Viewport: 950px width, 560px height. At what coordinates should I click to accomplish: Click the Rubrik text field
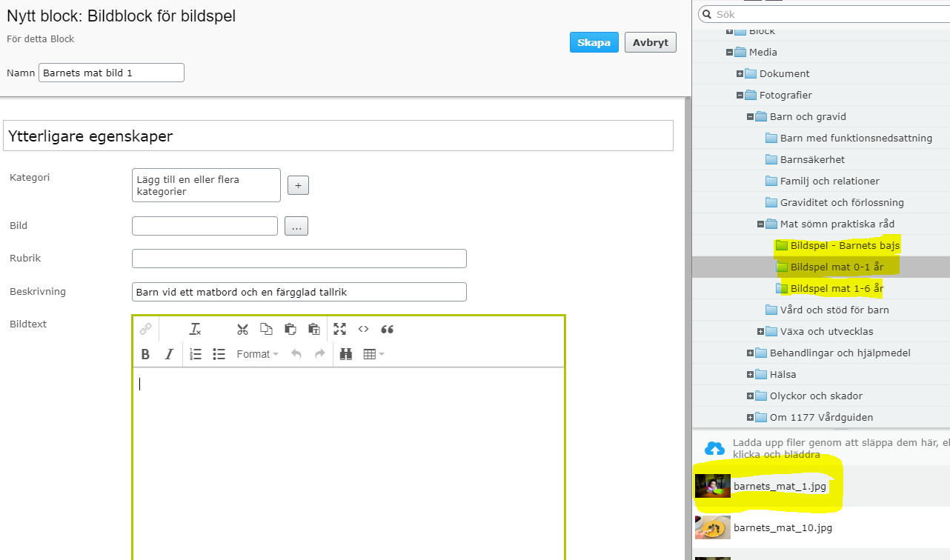(x=299, y=259)
